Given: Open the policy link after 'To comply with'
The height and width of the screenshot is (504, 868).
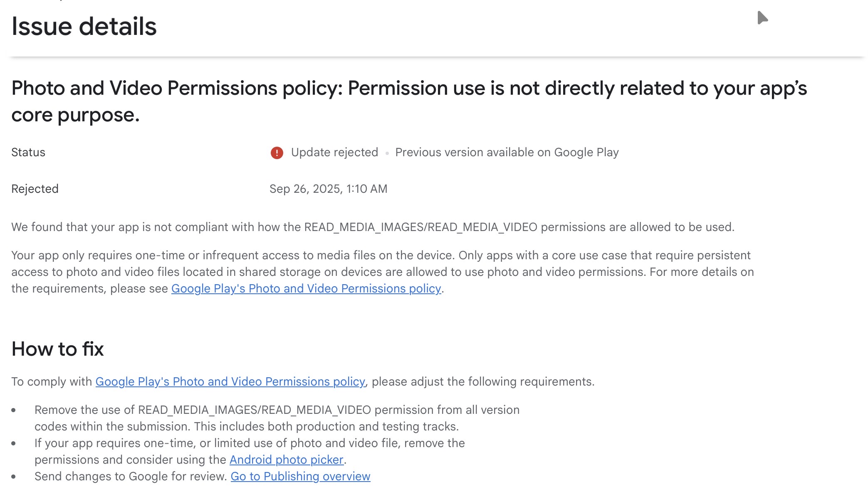Looking at the screenshot, I should (230, 381).
